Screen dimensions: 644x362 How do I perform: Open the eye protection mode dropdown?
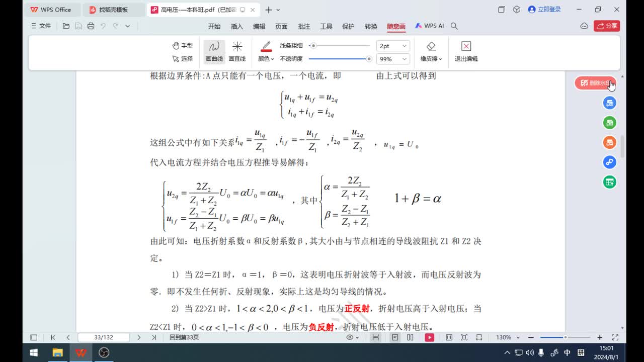tap(352, 337)
